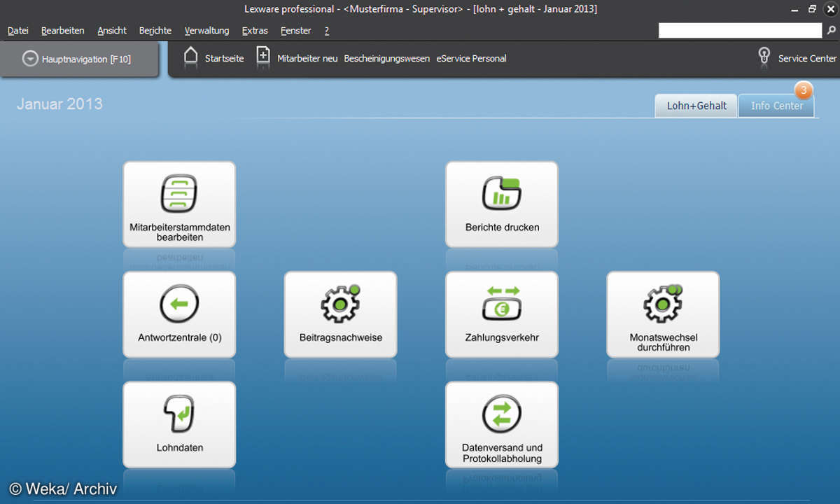Restore the inner document window
This screenshot has height=504, width=840.
click(813, 8)
